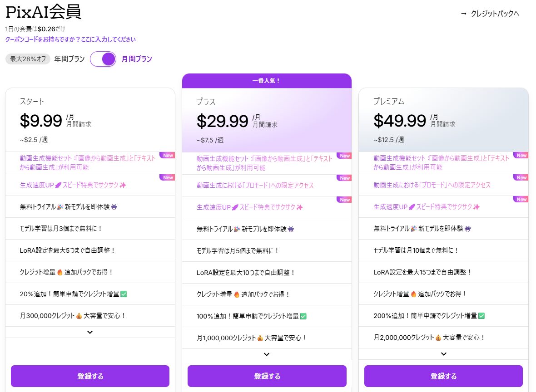Click the $49.99 price text
Screen dimensions: 536x392
pos(400,121)
